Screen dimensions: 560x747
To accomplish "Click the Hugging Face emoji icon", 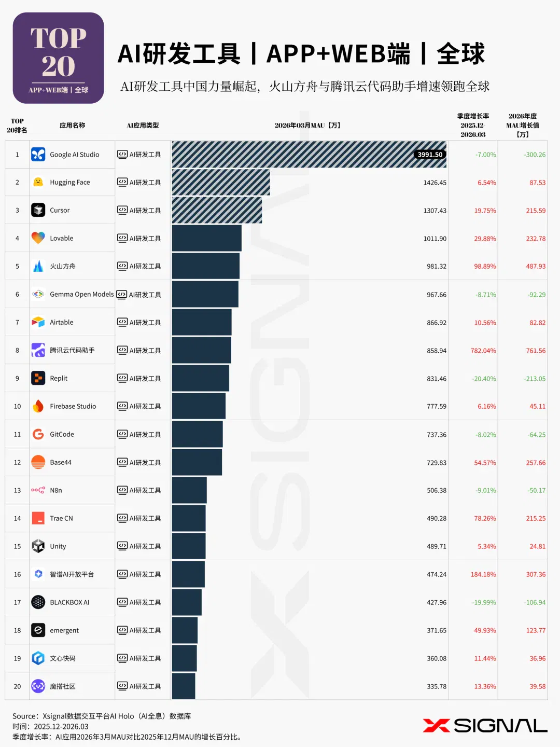I will tap(38, 182).
